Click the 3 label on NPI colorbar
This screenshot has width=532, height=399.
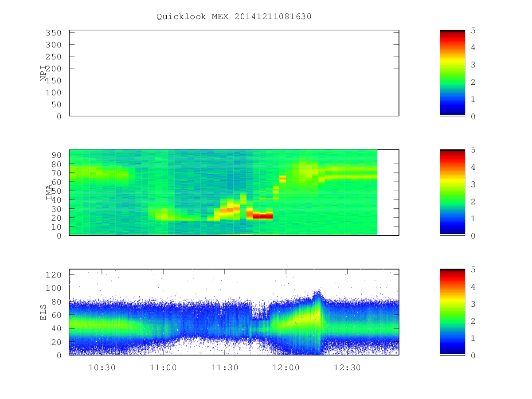(x=473, y=65)
